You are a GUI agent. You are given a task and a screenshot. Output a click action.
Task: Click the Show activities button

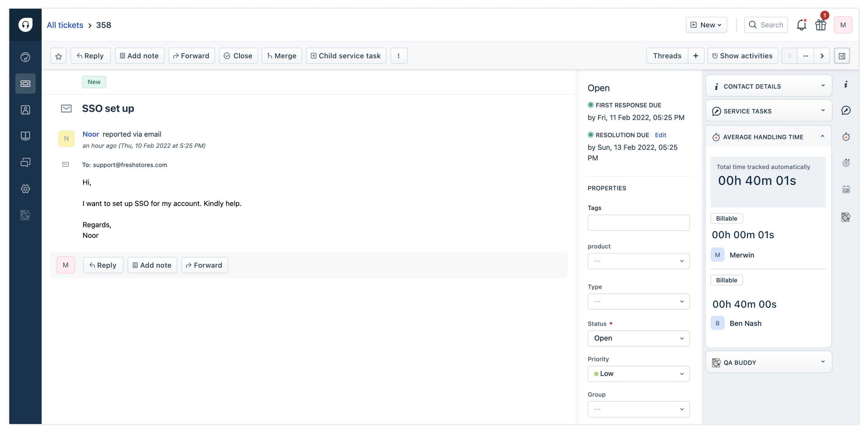(x=743, y=56)
